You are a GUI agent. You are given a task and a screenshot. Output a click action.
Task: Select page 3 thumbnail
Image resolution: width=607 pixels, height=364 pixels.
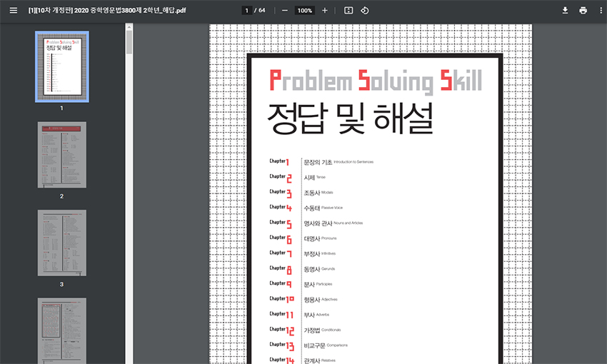coord(62,243)
